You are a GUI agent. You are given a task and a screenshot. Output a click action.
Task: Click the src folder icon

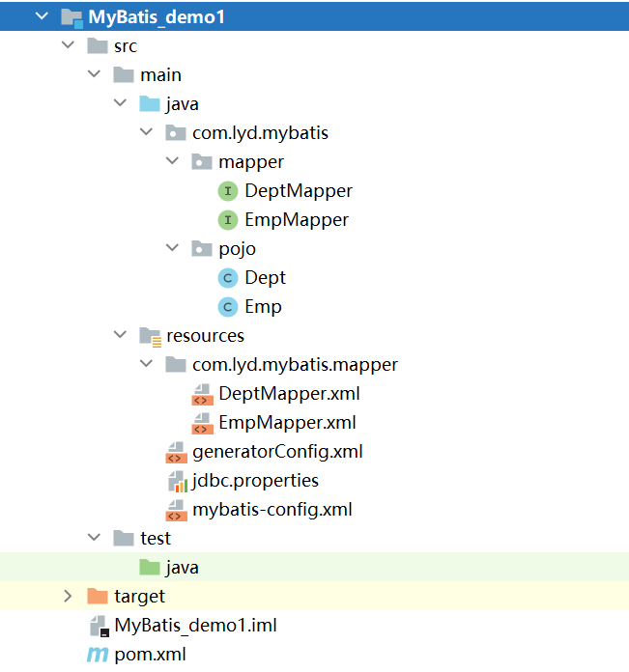click(98, 45)
